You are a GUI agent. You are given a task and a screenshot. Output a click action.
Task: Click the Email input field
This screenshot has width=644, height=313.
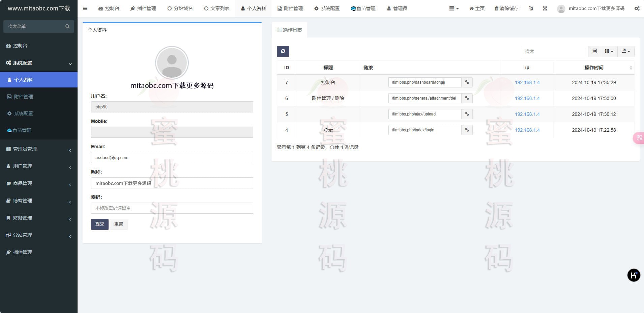pos(172,158)
